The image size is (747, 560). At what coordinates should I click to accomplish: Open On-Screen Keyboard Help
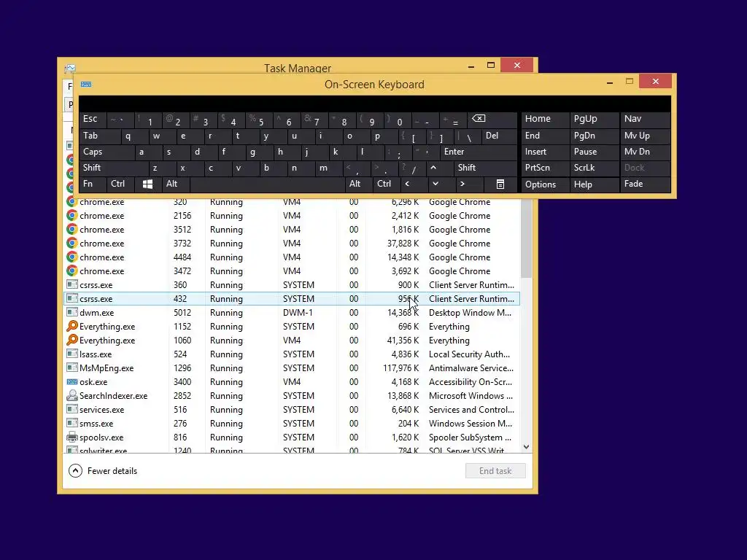click(593, 184)
